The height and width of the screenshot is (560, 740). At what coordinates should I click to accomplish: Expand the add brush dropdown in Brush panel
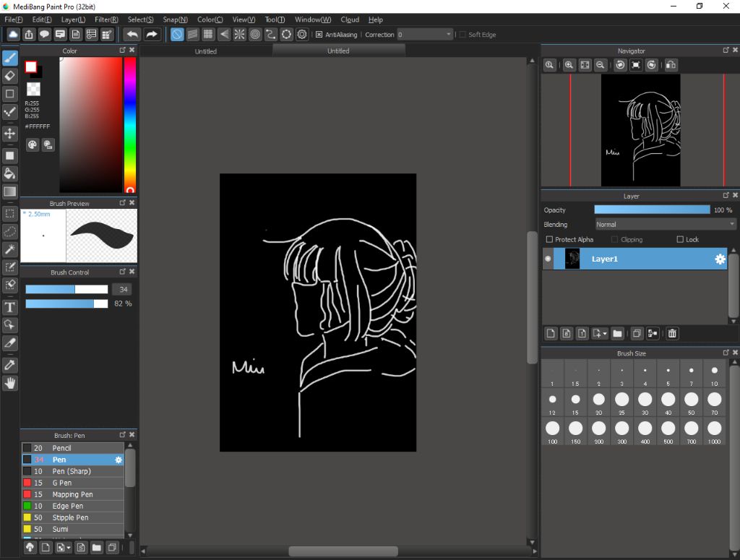69,548
